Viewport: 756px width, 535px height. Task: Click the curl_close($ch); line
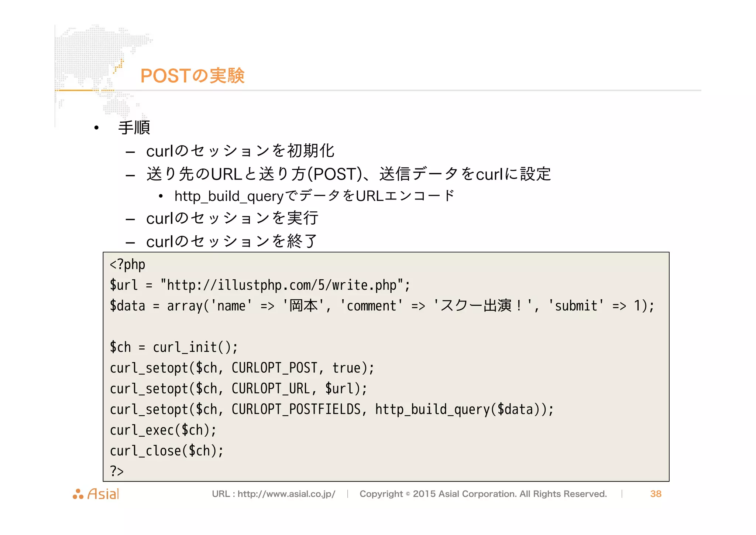click(x=167, y=451)
